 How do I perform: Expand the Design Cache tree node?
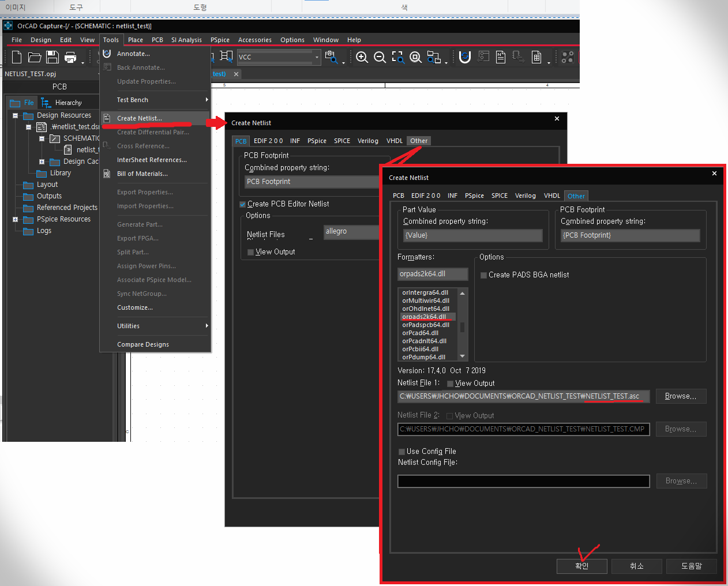coord(42,161)
